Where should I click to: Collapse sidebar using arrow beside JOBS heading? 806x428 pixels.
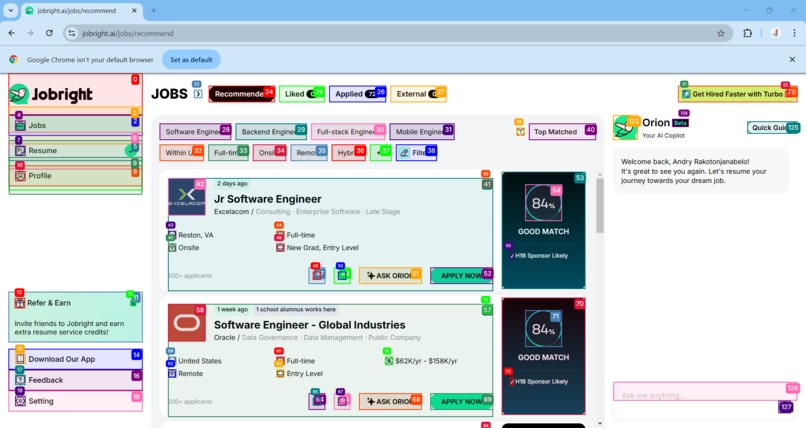click(x=198, y=94)
